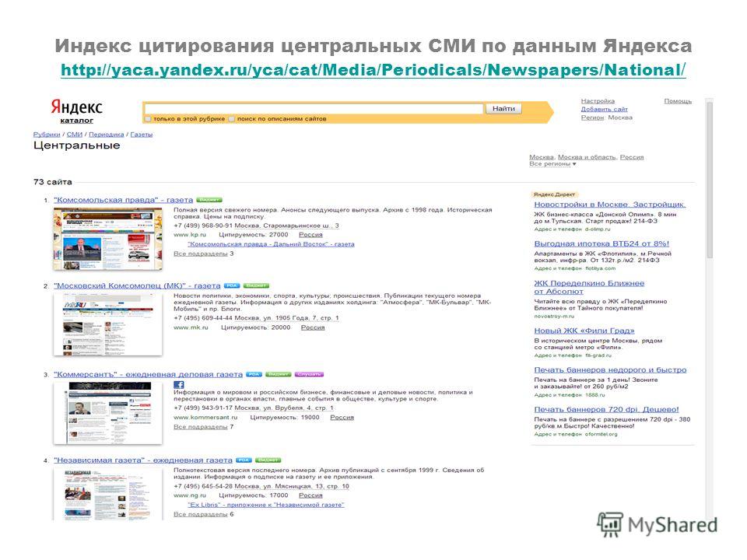The height and width of the screenshot is (560, 747).
Task: Click the PDA badge beside Московский Комсомолец
Action: (232, 285)
